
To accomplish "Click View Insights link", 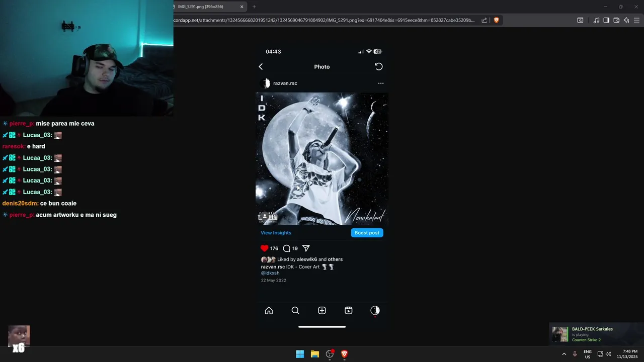I will pos(276,233).
